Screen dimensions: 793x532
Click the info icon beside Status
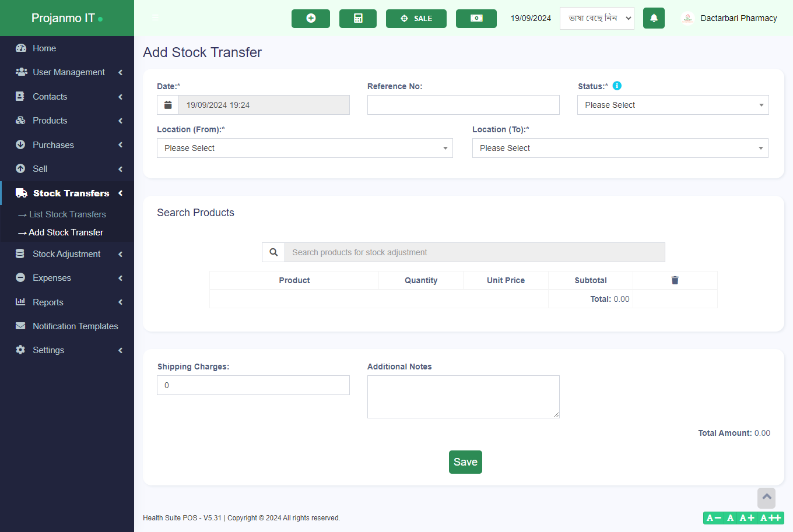click(x=617, y=86)
